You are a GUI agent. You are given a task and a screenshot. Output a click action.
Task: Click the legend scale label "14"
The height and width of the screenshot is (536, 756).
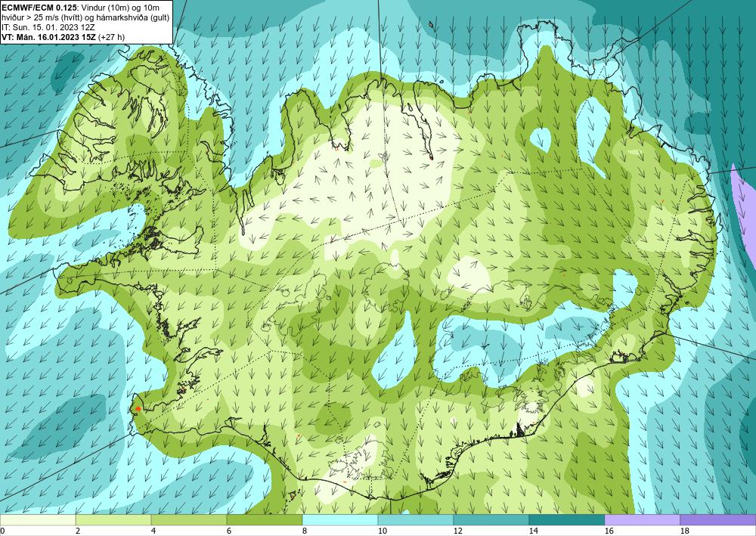click(x=534, y=531)
